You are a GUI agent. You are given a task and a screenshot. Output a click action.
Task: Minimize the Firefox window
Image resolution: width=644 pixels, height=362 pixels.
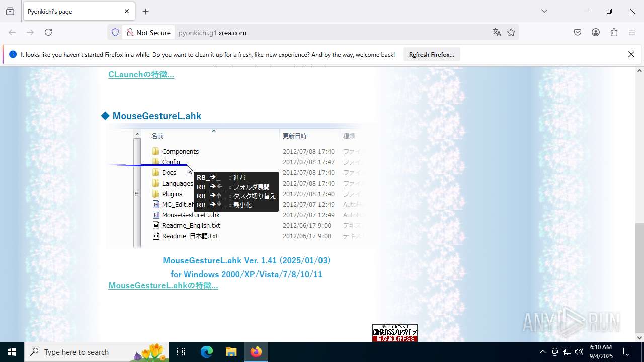click(x=586, y=11)
